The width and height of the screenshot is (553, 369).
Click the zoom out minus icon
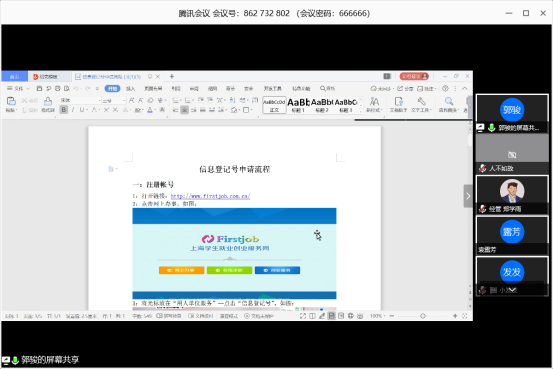click(392, 316)
